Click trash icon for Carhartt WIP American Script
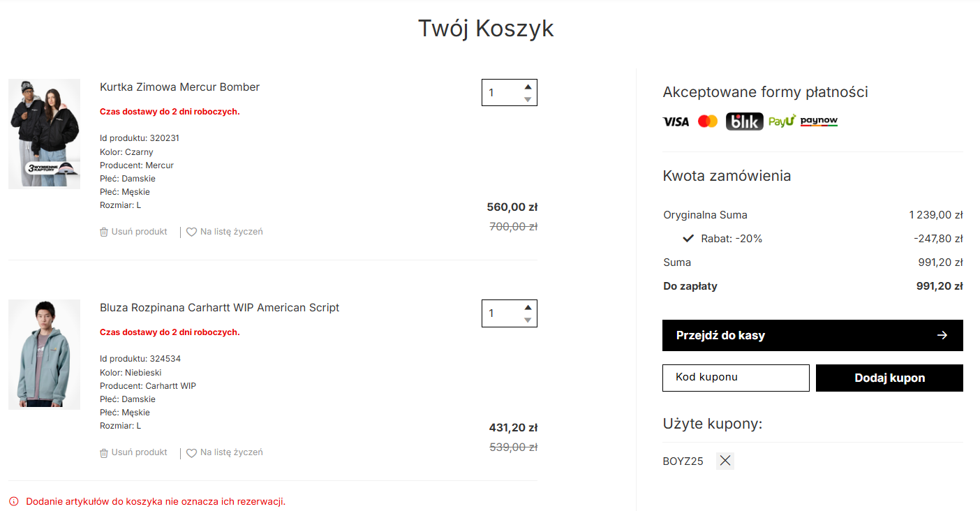The width and height of the screenshot is (980, 511). click(x=104, y=452)
